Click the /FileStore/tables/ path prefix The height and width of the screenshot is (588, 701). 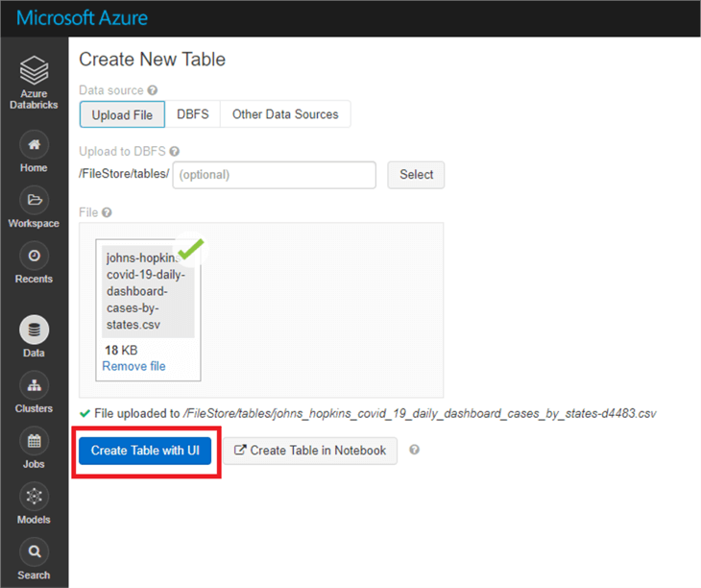coord(124,174)
